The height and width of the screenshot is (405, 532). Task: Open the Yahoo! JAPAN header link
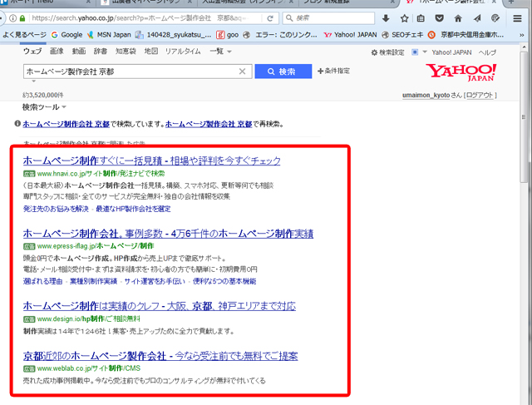[451, 52]
